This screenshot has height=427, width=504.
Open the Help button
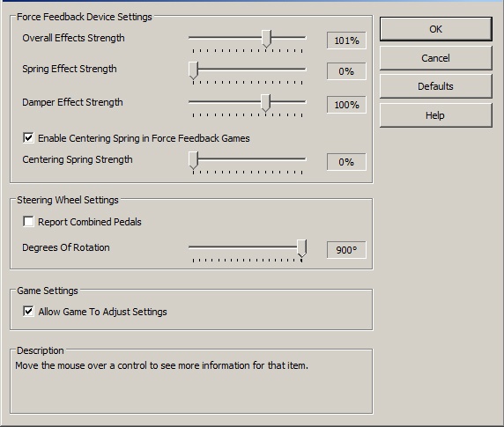coord(435,115)
